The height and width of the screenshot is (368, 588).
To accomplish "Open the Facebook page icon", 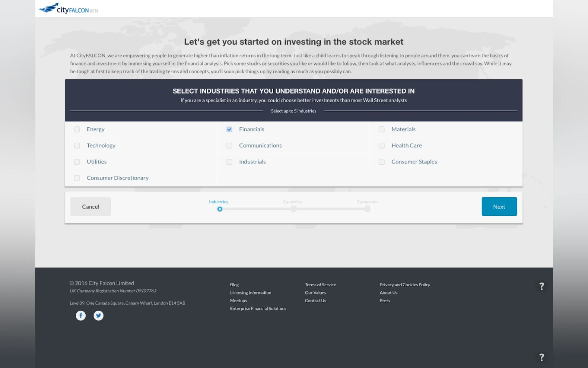I will (x=81, y=315).
